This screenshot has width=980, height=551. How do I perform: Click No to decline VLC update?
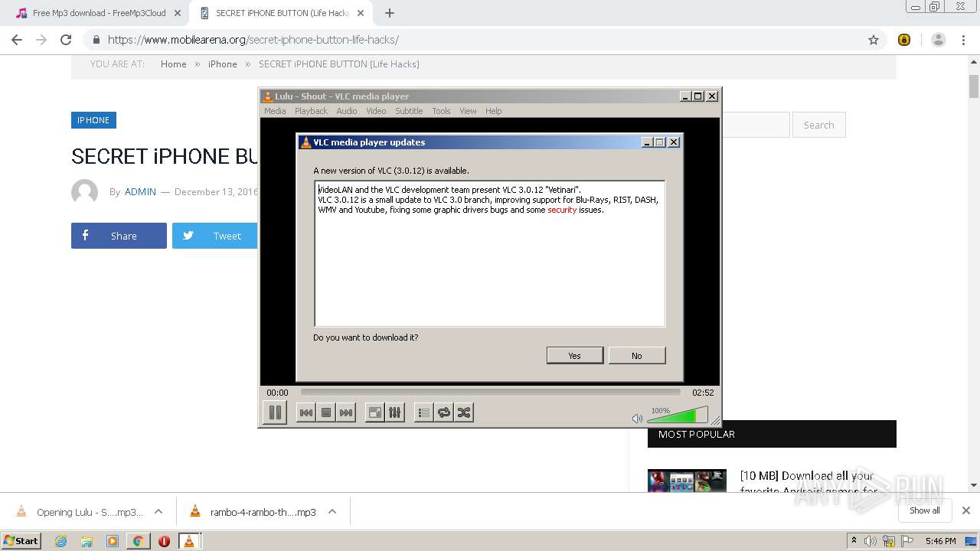637,355
